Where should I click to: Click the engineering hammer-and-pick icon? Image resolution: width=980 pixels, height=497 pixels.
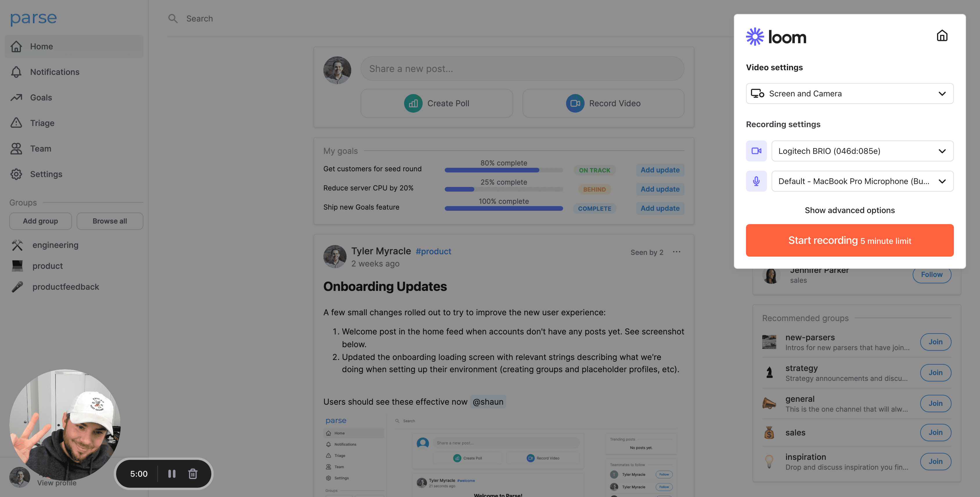click(17, 245)
